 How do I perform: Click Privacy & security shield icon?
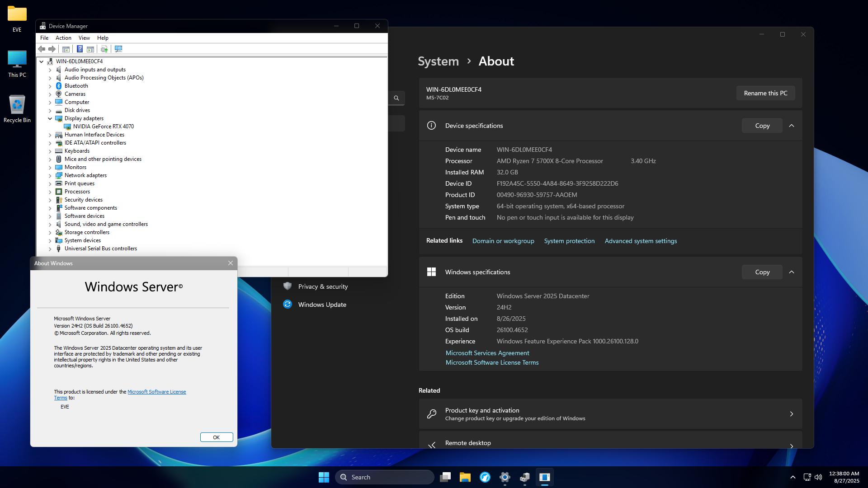coord(288,286)
